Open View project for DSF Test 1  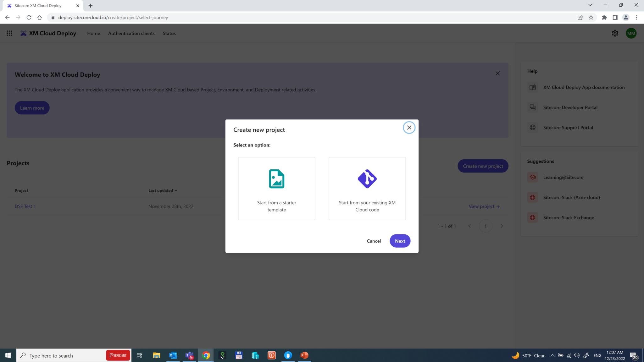[x=484, y=206]
